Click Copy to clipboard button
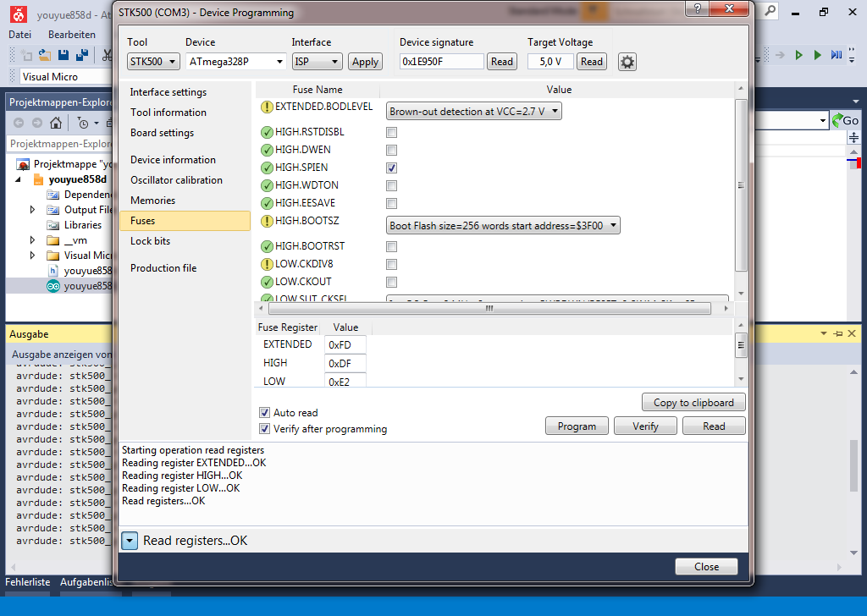The image size is (867, 616). click(693, 402)
